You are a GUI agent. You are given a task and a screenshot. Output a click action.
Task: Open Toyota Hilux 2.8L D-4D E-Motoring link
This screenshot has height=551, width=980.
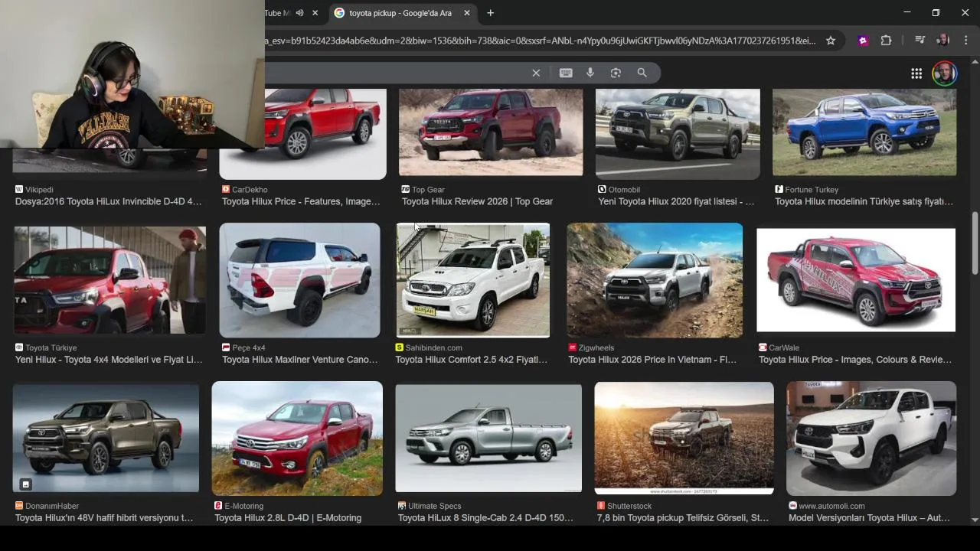pos(288,518)
